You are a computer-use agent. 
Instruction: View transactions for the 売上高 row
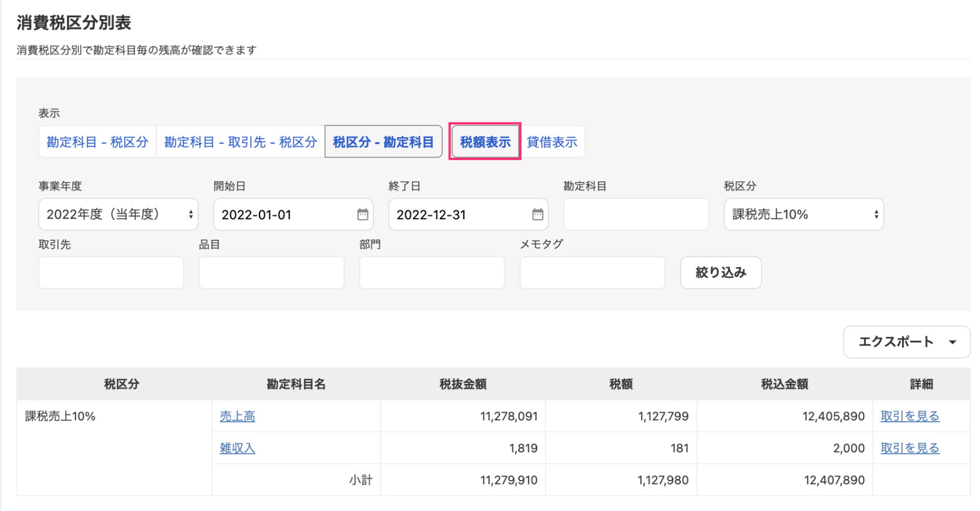click(x=910, y=416)
